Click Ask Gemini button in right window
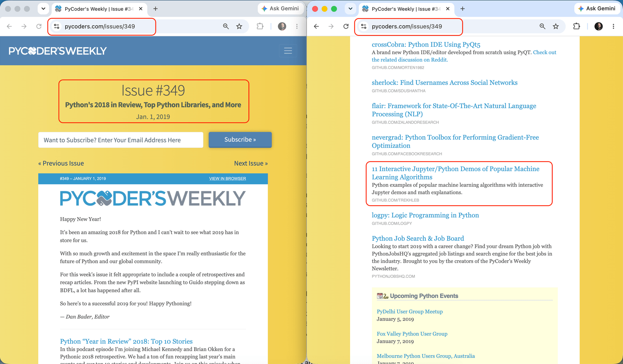 pos(597,8)
